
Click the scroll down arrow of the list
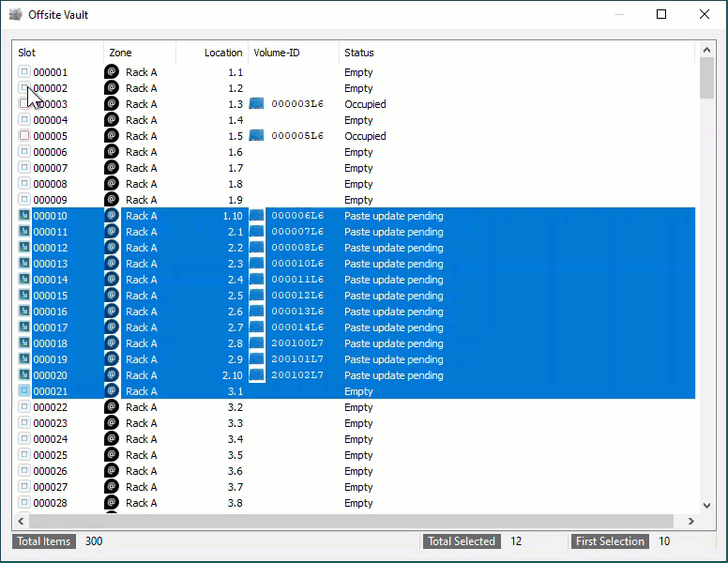tap(706, 506)
